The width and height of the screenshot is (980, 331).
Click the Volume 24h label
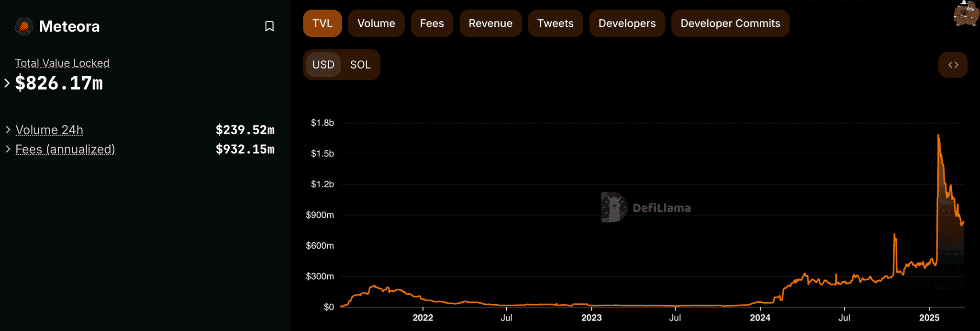point(49,130)
